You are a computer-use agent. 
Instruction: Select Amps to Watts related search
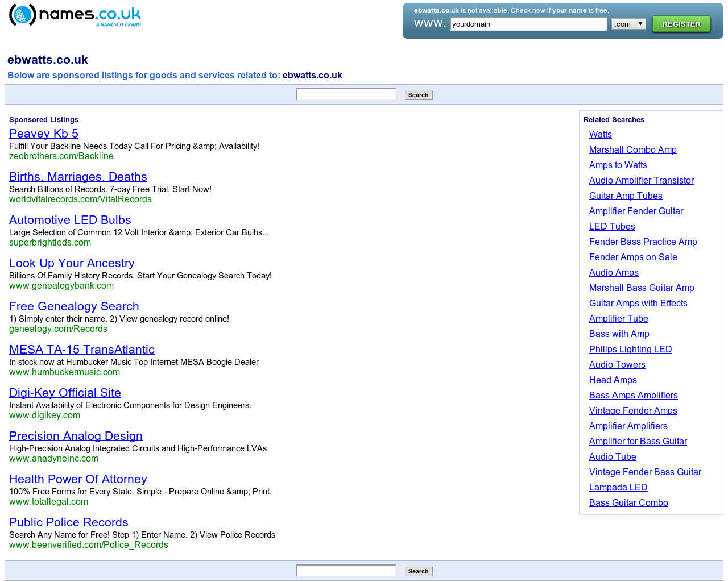618,165
